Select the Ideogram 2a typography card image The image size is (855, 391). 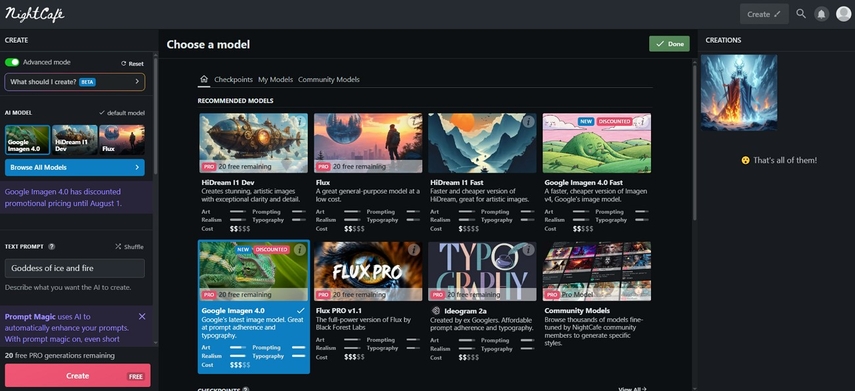[482, 271]
